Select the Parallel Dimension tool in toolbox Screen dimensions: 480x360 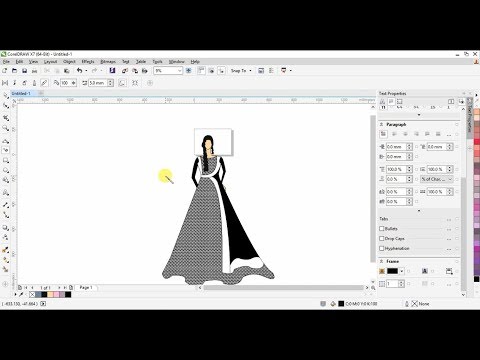point(6,205)
